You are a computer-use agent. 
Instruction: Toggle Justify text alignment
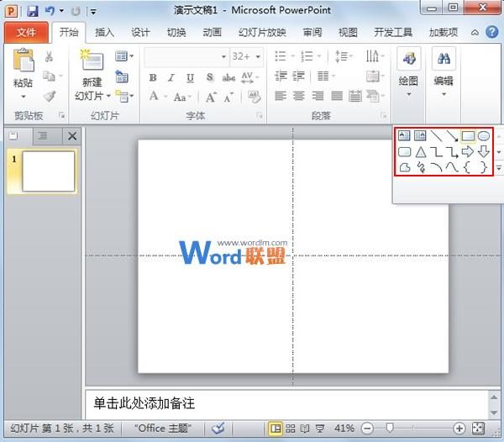point(337,96)
